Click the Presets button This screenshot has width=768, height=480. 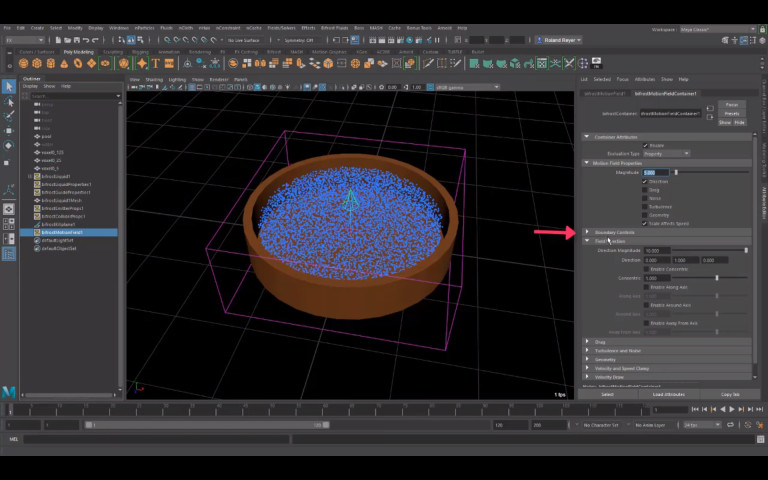click(732, 114)
